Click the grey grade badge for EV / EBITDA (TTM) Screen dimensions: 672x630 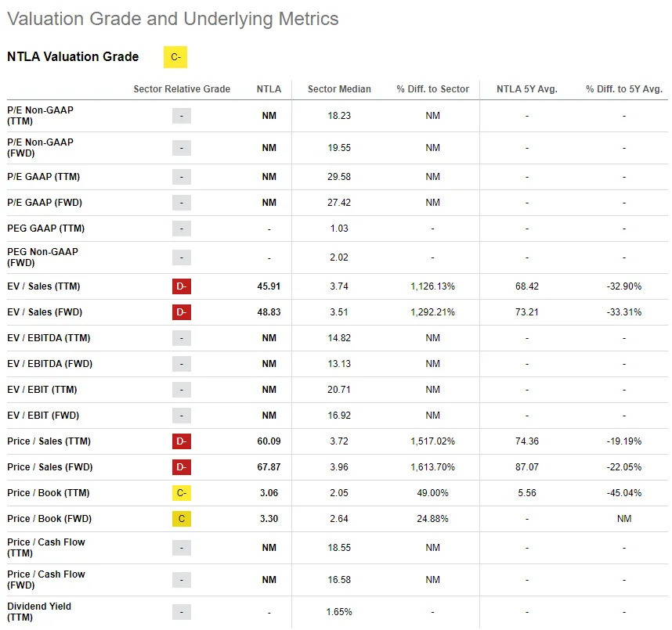(x=182, y=338)
